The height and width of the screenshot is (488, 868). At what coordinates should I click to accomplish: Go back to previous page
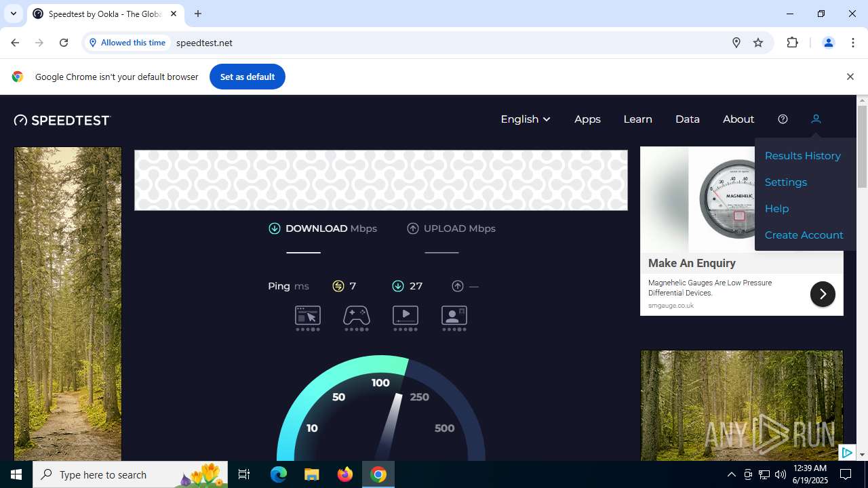click(x=15, y=43)
